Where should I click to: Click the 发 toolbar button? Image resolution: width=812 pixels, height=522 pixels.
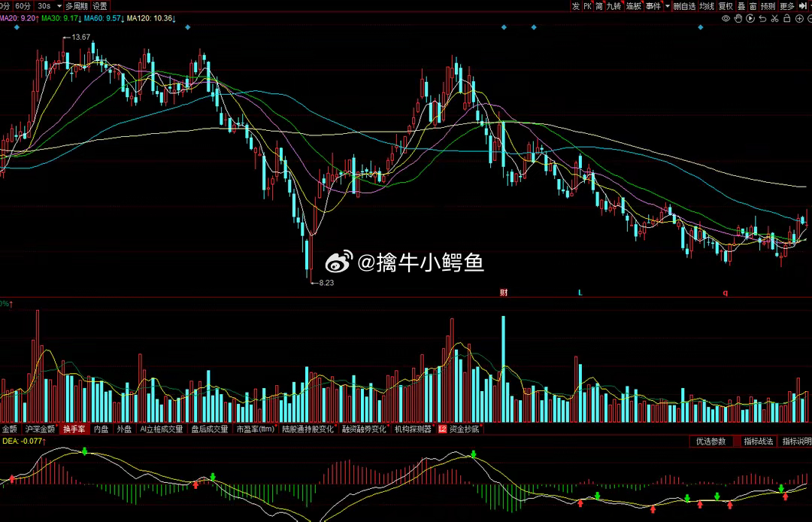pyautogui.click(x=575, y=6)
